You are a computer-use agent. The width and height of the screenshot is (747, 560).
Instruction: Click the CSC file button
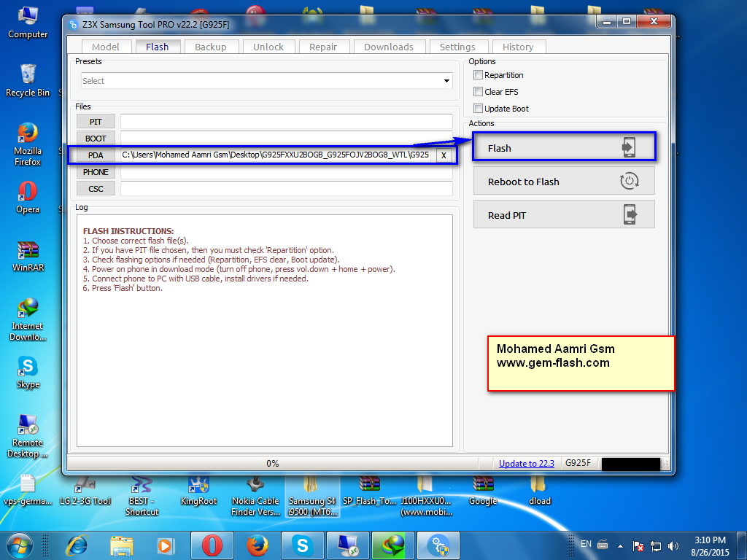click(96, 189)
